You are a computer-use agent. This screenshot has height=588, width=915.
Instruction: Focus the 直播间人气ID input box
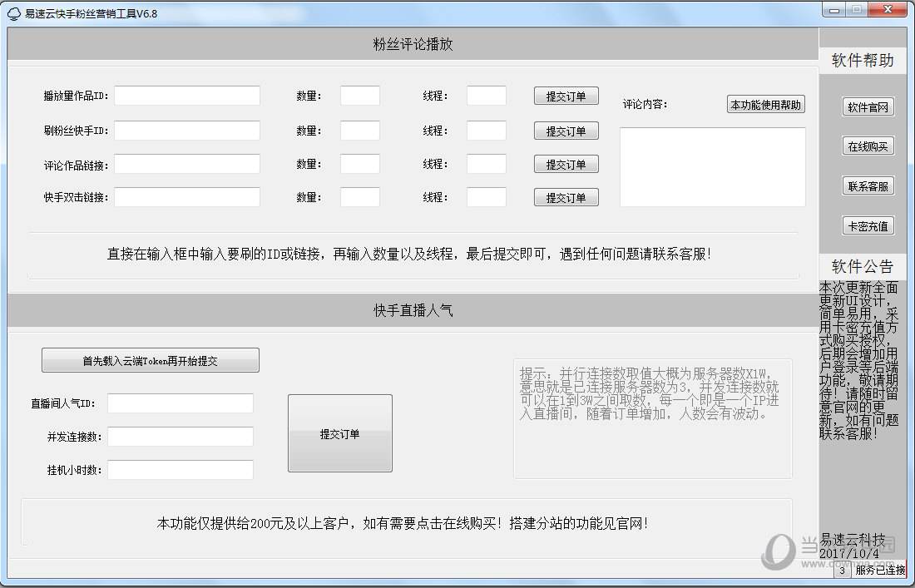click(x=180, y=404)
